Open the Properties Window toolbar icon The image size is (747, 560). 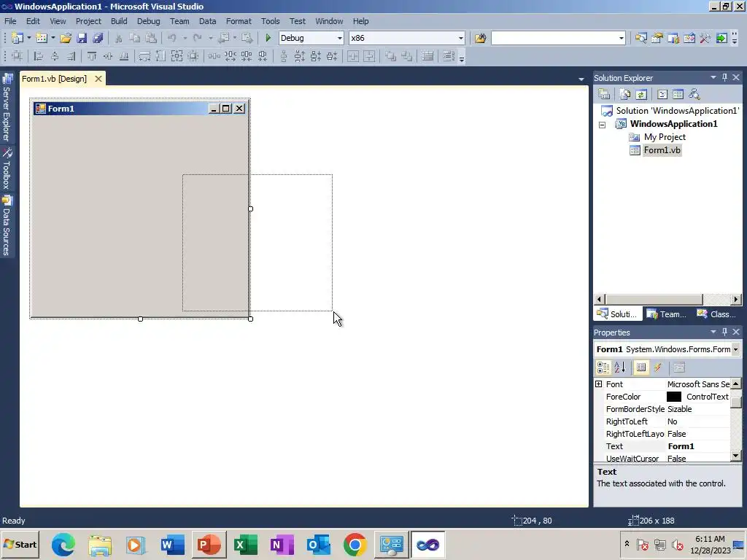(657, 38)
